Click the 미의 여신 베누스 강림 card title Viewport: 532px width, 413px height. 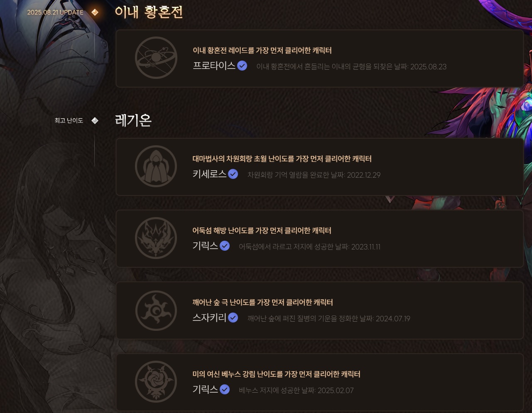(x=276, y=374)
